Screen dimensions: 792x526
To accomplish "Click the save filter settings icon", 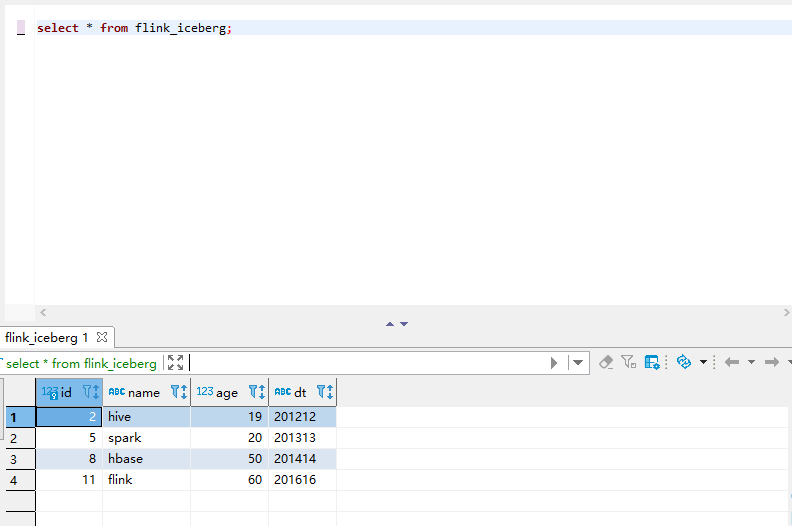I will pyautogui.click(x=653, y=363).
